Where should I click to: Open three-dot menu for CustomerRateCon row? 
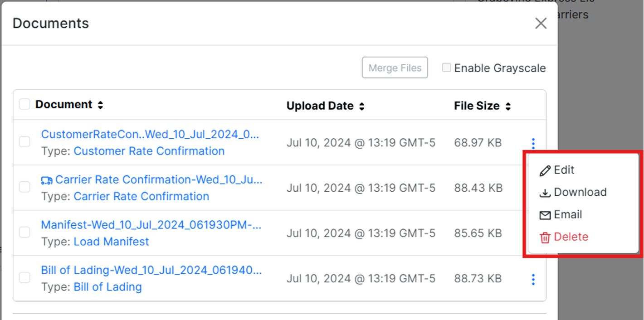tap(533, 144)
